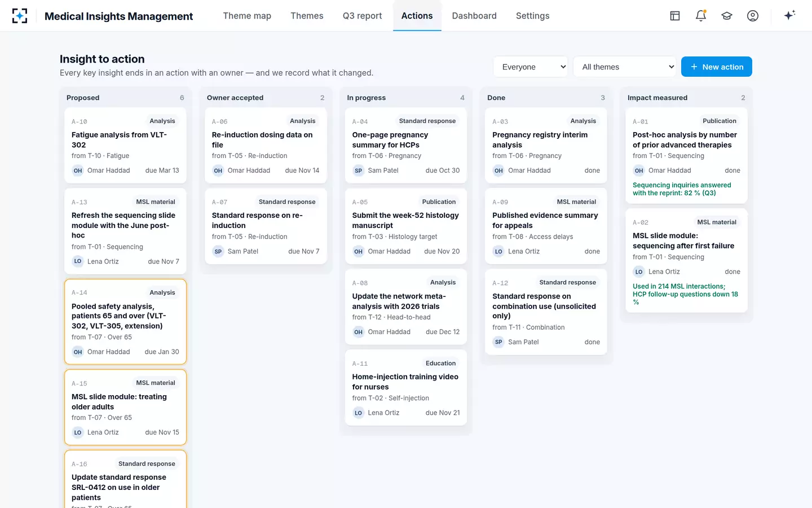Select the Actions tab
The image size is (812, 508).
click(417, 16)
